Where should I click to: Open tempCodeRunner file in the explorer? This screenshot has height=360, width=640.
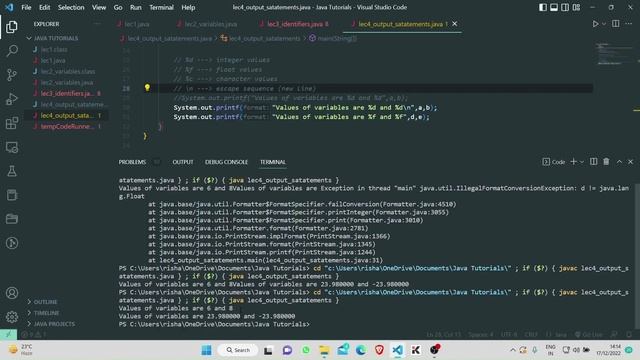(x=67, y=127)
